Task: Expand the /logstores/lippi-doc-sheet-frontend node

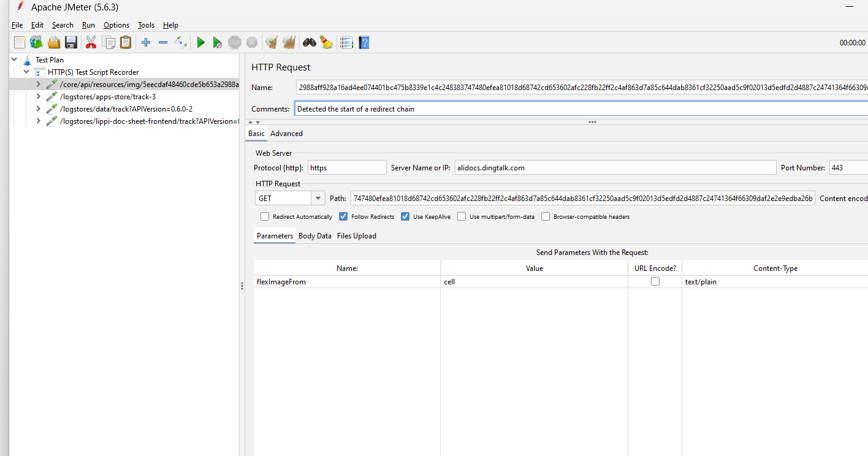Action: [39, 121]
